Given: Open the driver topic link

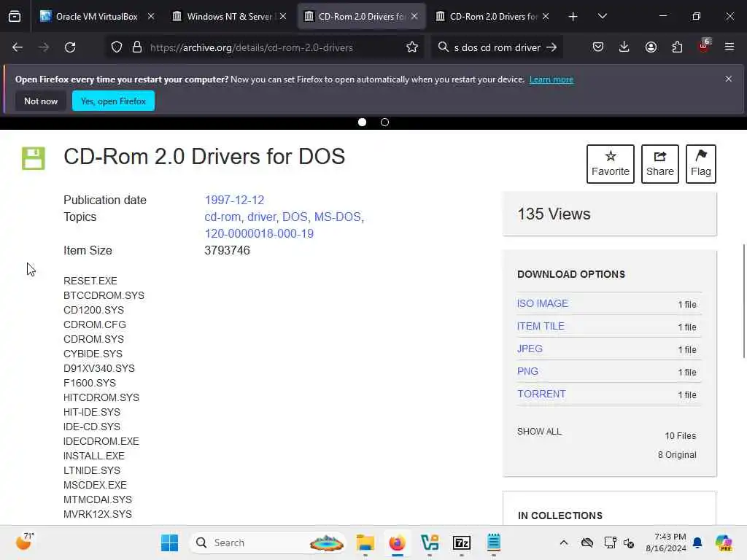Looking at the screenshot, I should click(x=262, y=217).
